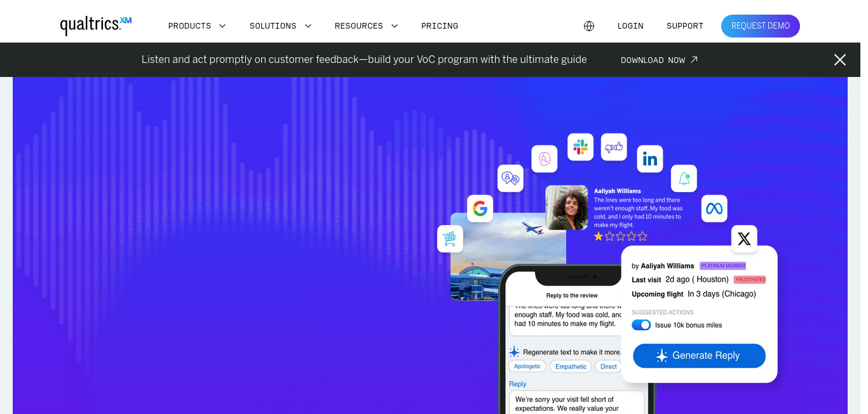
Task: Toggle the Issue 10k bonus miles switch
Action: 641,325
